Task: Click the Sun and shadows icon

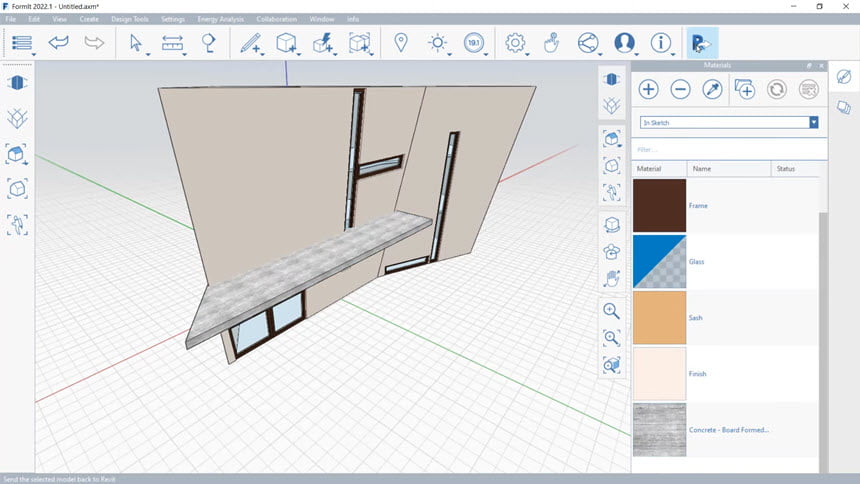Action: [x=438, y=42]
